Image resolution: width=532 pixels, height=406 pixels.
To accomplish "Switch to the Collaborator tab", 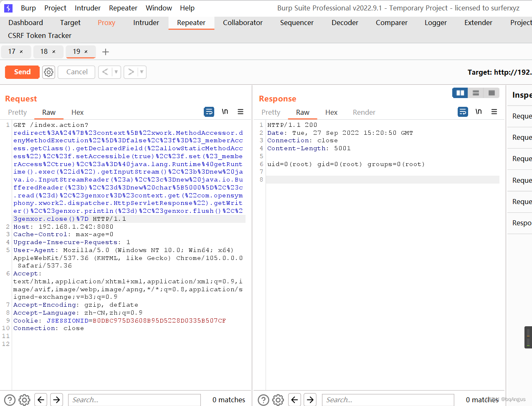I will [x=243, y=23].
